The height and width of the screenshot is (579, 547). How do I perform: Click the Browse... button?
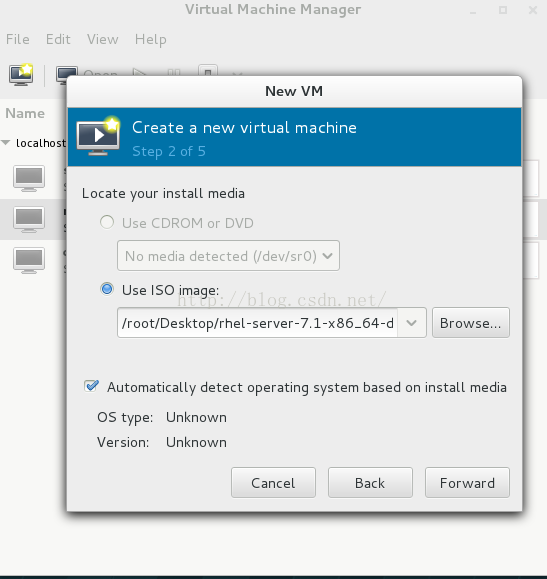coord(471,323)
